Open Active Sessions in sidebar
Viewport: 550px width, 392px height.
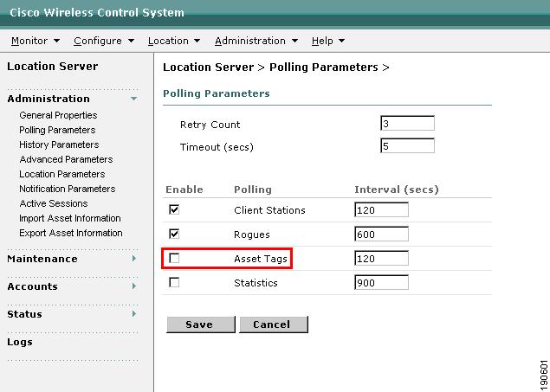coord(54,203)
